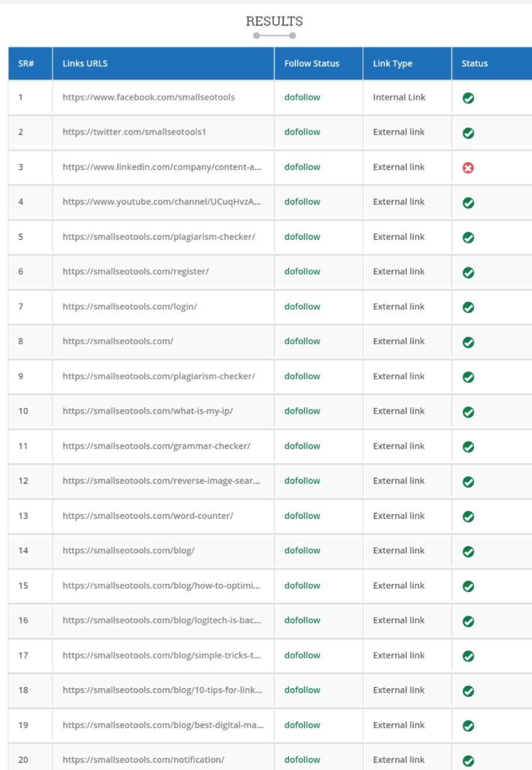Click the SR# column header

pyautogui.click(x=26, y=63)
